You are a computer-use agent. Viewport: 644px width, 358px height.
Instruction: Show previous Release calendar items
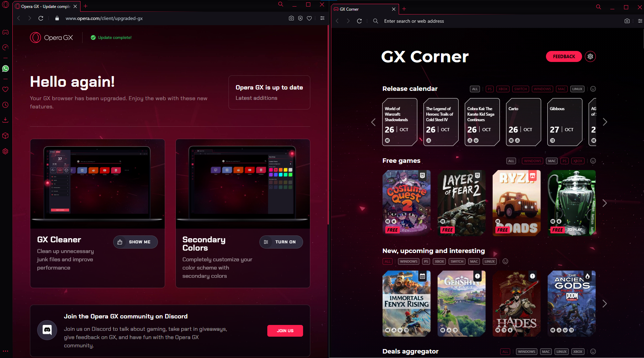tap(373, 122)
